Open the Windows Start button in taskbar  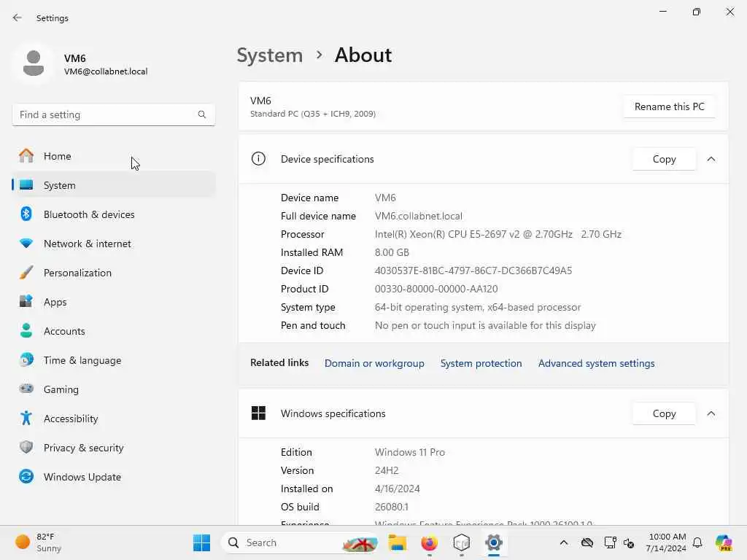click(201, 542)
